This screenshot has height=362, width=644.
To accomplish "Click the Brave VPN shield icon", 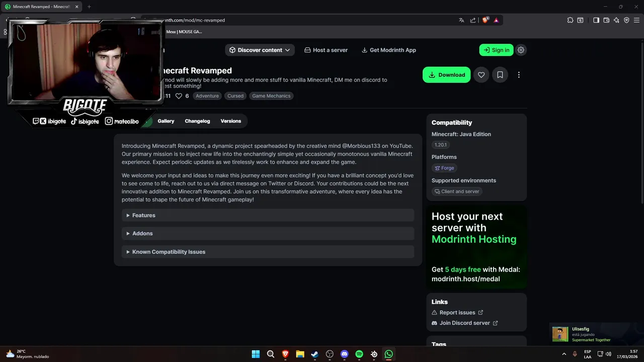I will (626, 20).
